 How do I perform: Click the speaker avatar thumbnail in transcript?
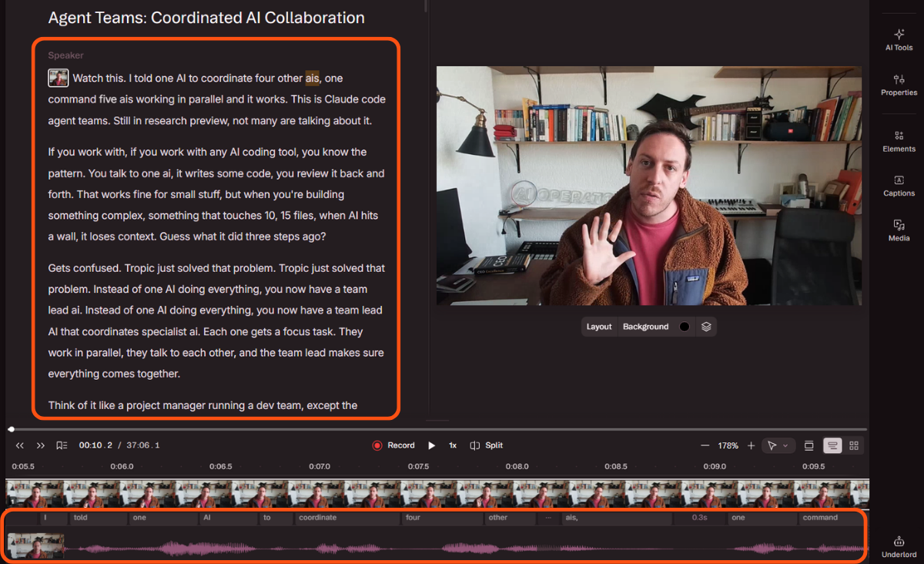[59, 78]
